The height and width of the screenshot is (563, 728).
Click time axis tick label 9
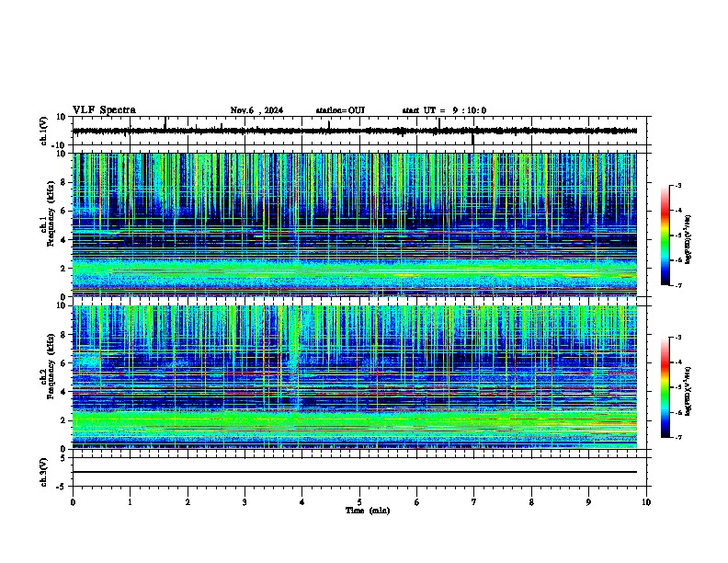coord(588,502)
